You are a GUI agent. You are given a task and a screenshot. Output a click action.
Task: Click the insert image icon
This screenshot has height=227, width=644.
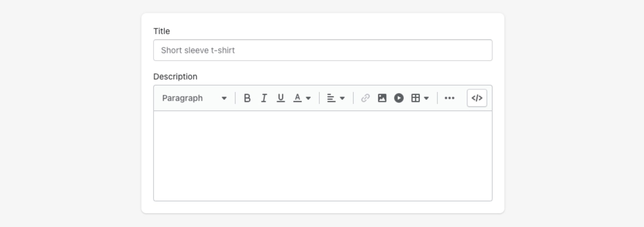[x=382, y=98]
